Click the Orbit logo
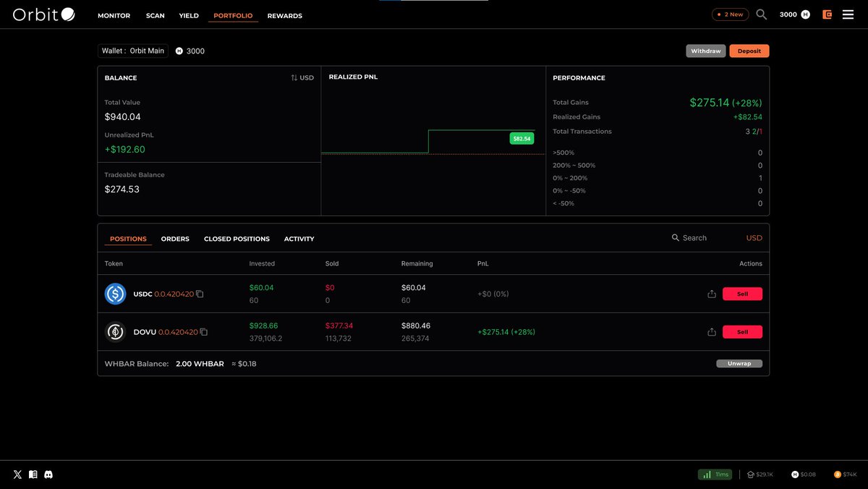 [x=43, y=14]
